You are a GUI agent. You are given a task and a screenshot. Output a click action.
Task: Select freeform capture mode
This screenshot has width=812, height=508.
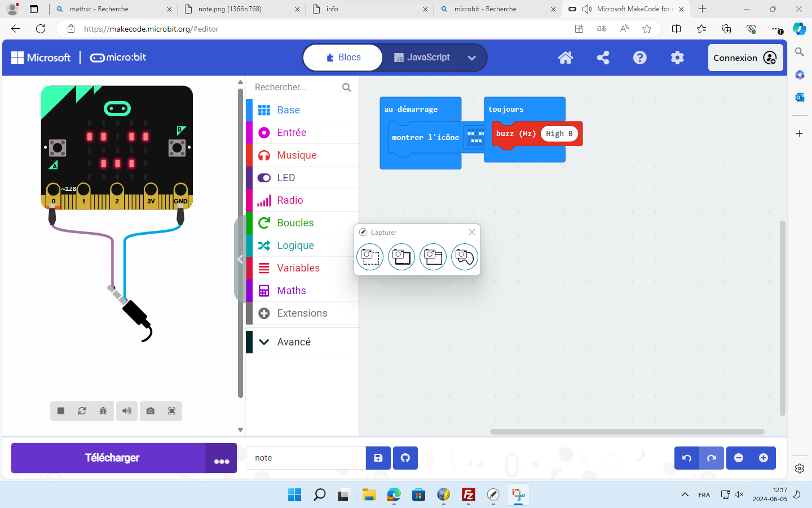465,257
